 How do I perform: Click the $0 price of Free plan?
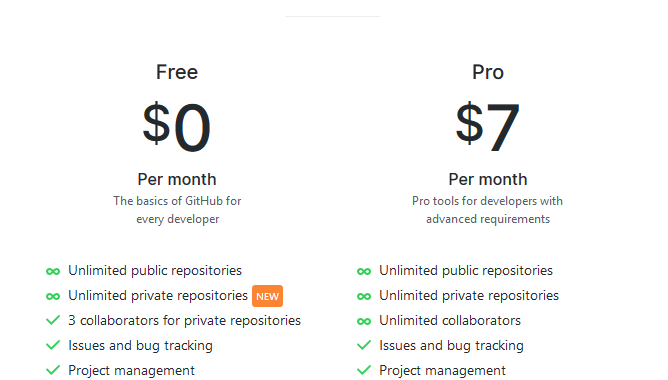coord(177,127)
